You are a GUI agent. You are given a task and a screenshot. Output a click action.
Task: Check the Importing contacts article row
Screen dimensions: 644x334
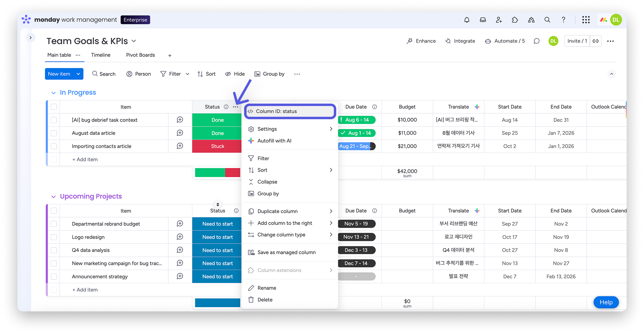tap(54, 146)
